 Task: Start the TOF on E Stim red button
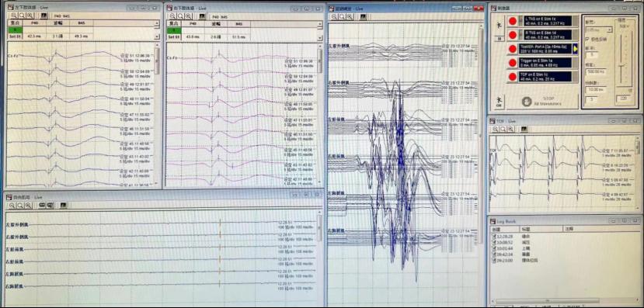click(x=513, y=77)
